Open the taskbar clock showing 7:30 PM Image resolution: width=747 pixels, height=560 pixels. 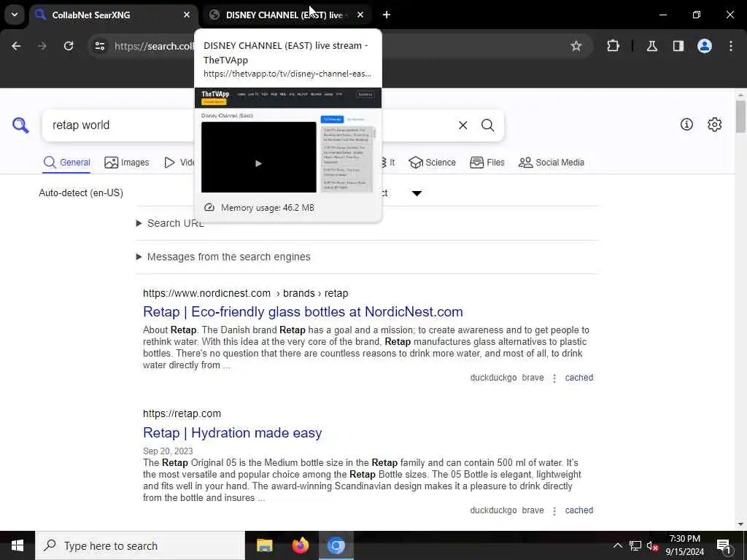[684, 545]
